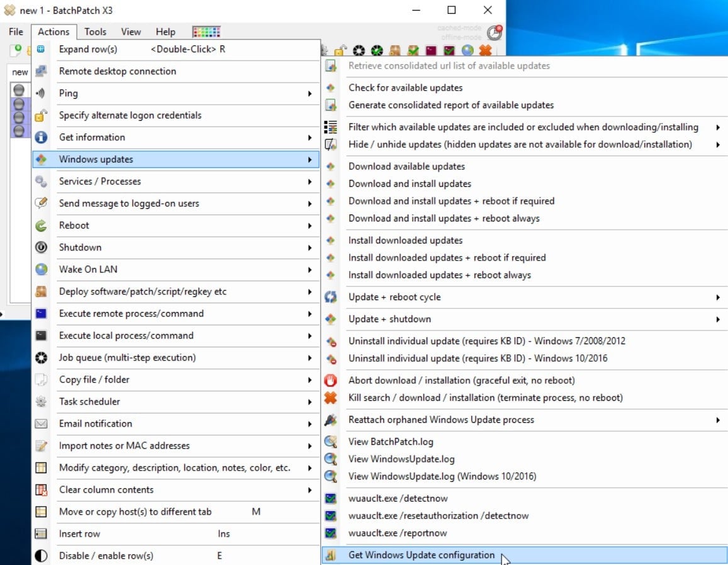Image resolution: width=728 pixels, height=565 pixels.
Task: Click the Remote desktop connection icon
Action: tap(41, 71)
